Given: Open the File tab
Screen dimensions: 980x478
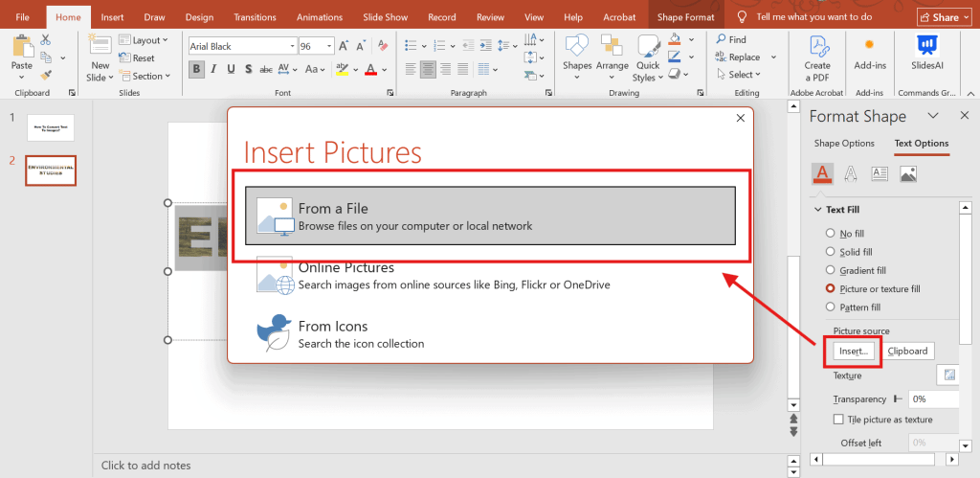Looking at the screenshot, I should tap(23, 17).
